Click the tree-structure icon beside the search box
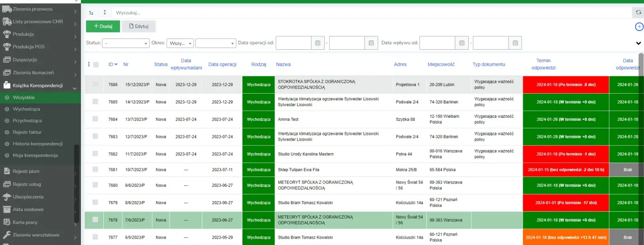Viewport: 644px width, 245px height. pos(92,13)
